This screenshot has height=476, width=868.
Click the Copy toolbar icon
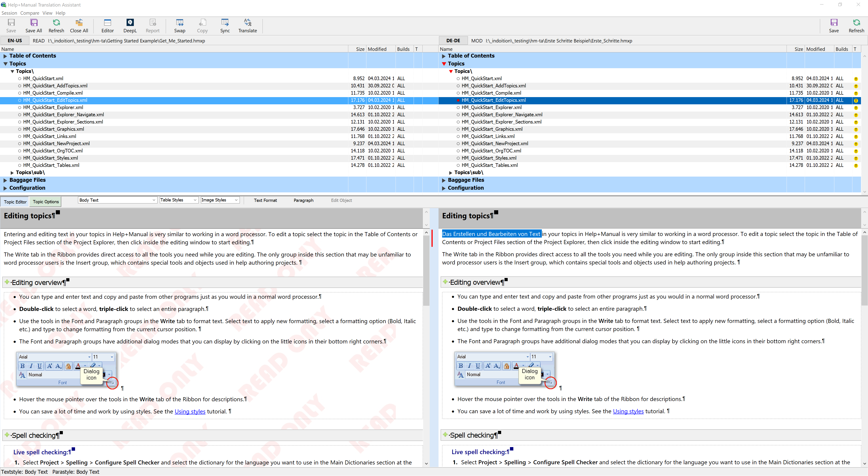pos(202,26)
